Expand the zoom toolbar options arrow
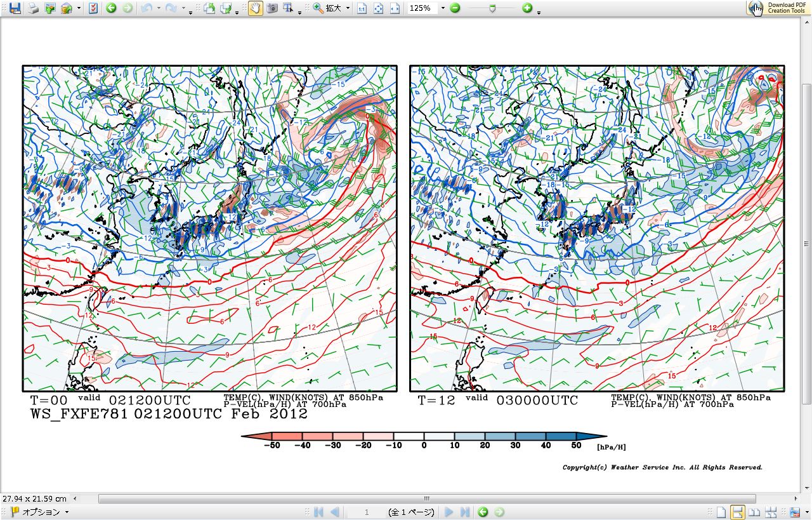Screen dimensions: 812x520 pyautogui.click(x=539, y=12)
